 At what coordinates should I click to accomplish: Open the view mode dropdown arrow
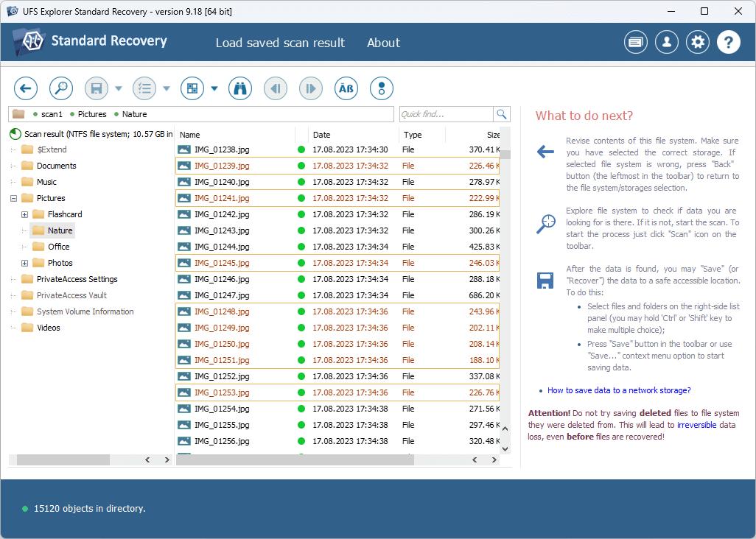[x=214, y=88]
